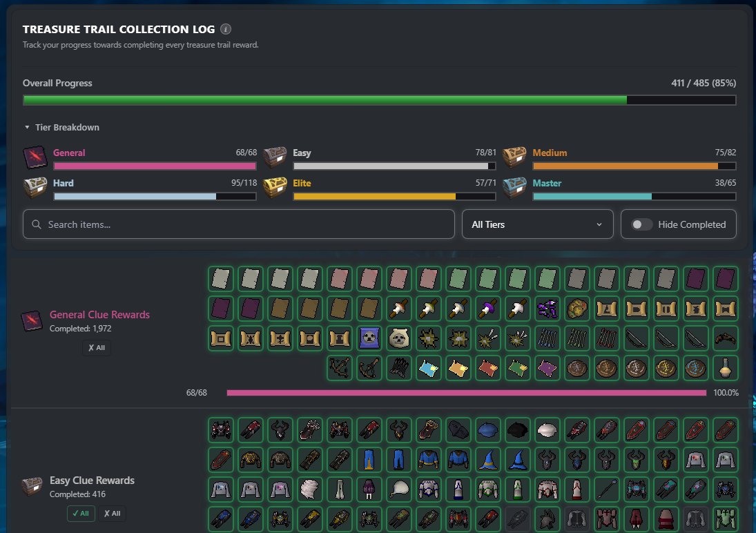Click the 75/82 Medium tier count
Image resolution: width=756 pixels, height=533 pixels.
pos(725,153)
